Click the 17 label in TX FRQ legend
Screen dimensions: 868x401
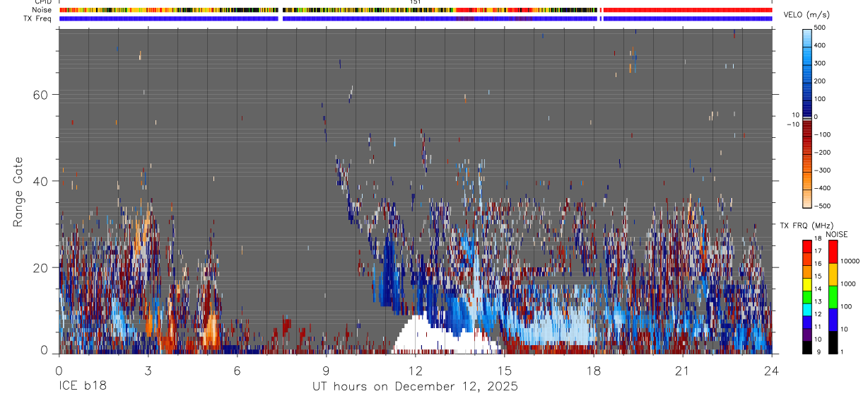818,252
